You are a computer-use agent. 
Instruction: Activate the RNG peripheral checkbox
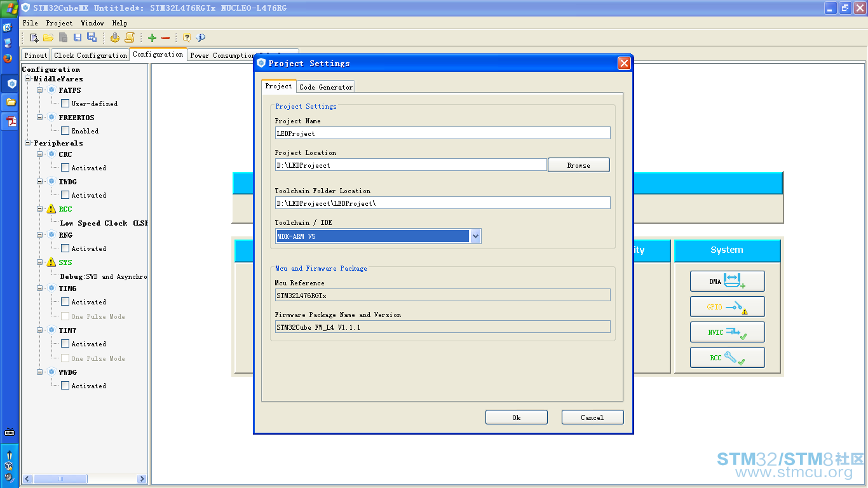tap(65, 248)
